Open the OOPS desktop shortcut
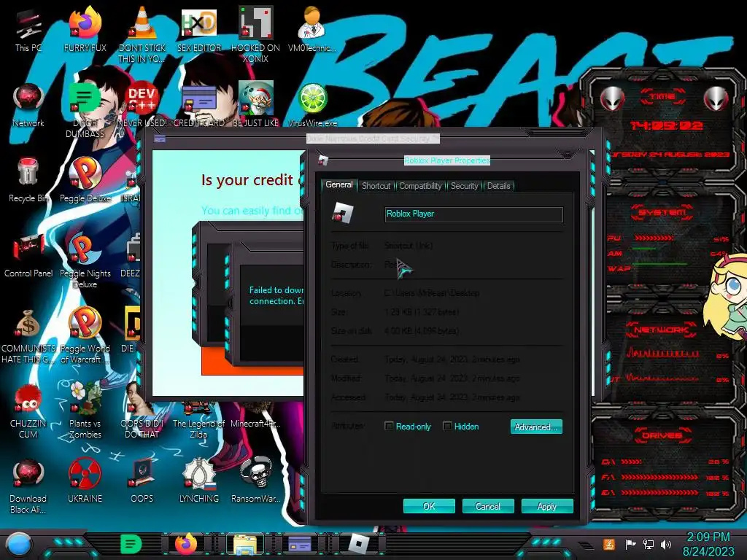 click(x=142, y=481)
